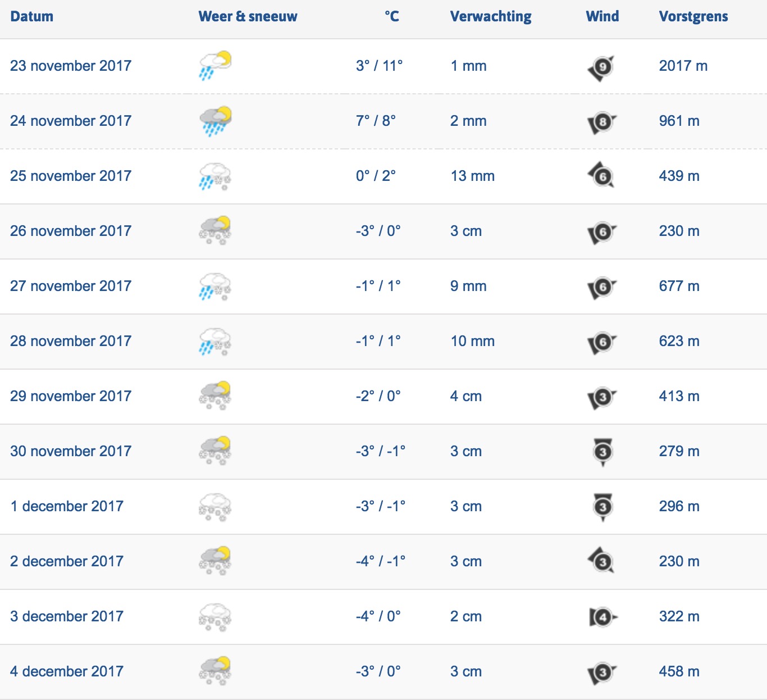Click the wind icon for 24 november
Viewport: 767px width, 700px height.
pyautogui.click(x=602, y=122)
